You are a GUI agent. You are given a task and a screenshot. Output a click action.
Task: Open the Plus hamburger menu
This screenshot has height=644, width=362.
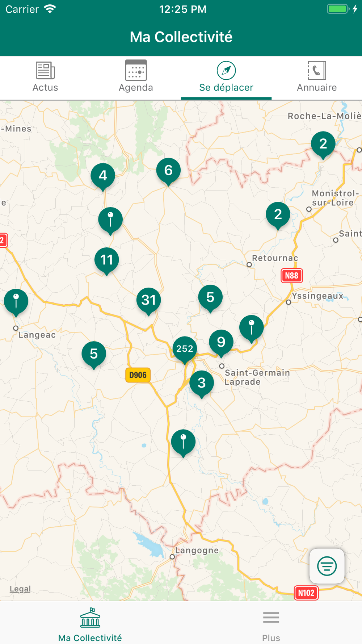coord(271,624)
